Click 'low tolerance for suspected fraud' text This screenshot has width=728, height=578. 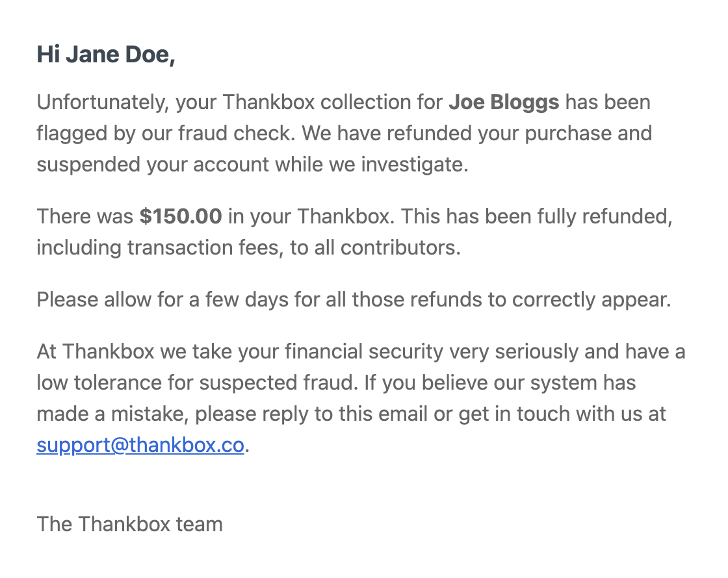pyautogui.click(x=198, y=383)
